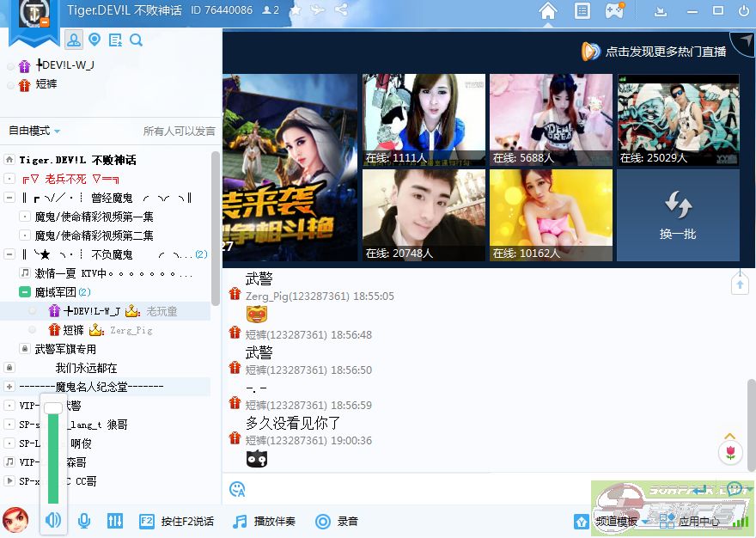Click the 换一批 refresh button
756x538 pixels.
[678, 215]
